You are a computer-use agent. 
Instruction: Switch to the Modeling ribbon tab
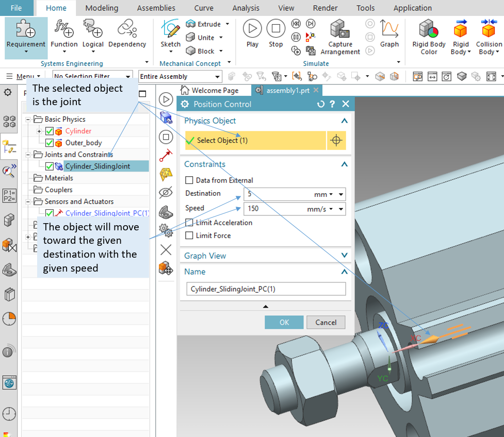click(101, 8)
